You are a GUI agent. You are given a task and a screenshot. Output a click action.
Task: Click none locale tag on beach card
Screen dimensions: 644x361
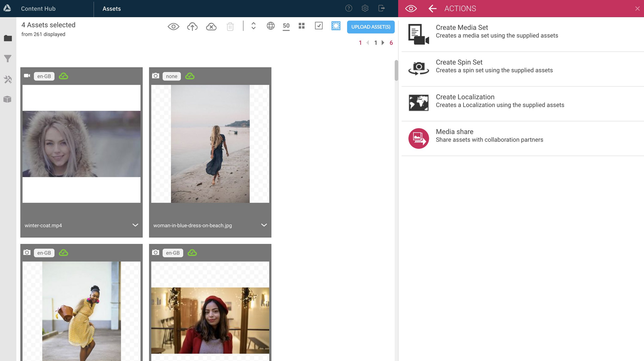[x=172, y=76]
